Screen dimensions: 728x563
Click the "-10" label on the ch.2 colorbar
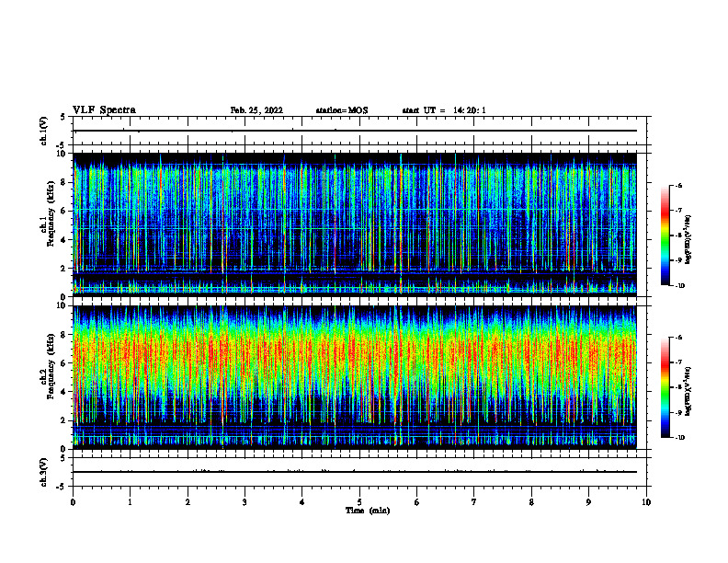[679, 438]
